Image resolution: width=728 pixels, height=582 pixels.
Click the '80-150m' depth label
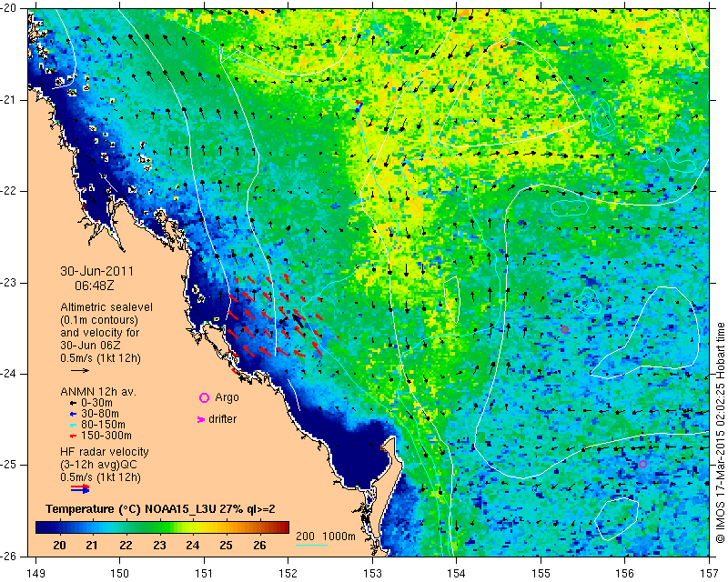[x=103, y=425]
